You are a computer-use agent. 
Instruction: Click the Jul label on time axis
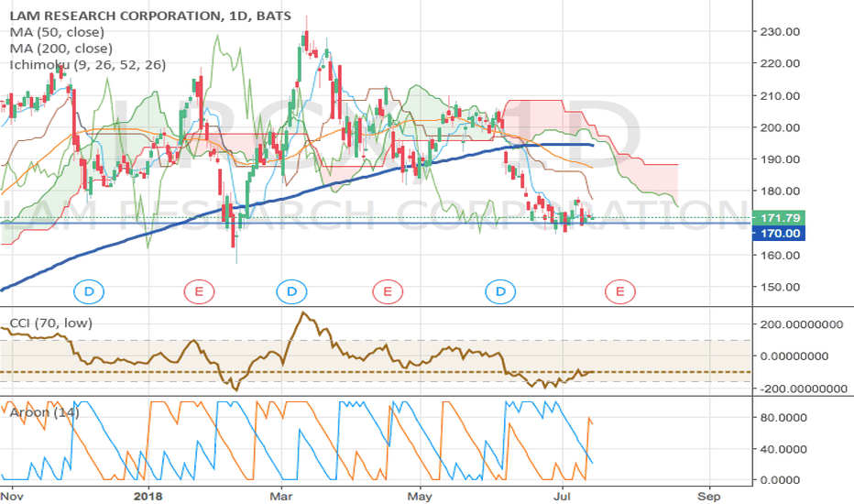(562, 497)
